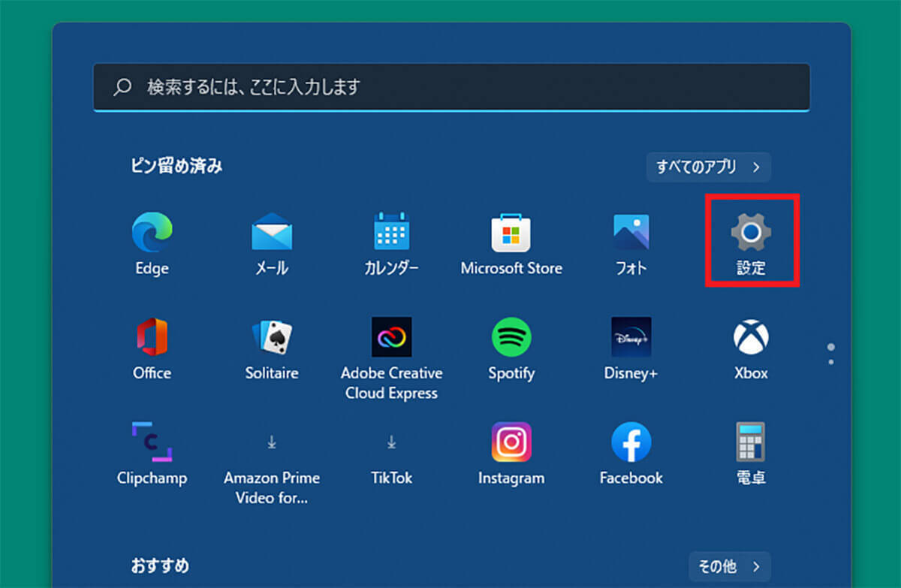Image resolution: width=901 pixels, height=588 pixels.
Task: Click the search magnifier icon
Action: tap(122, 87)
